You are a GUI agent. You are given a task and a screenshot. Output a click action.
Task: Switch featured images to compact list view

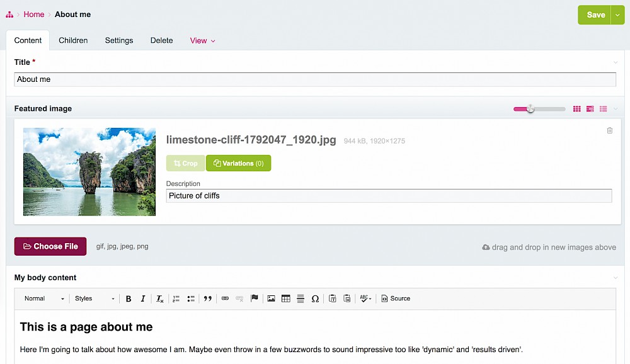[x=603, y=109]
